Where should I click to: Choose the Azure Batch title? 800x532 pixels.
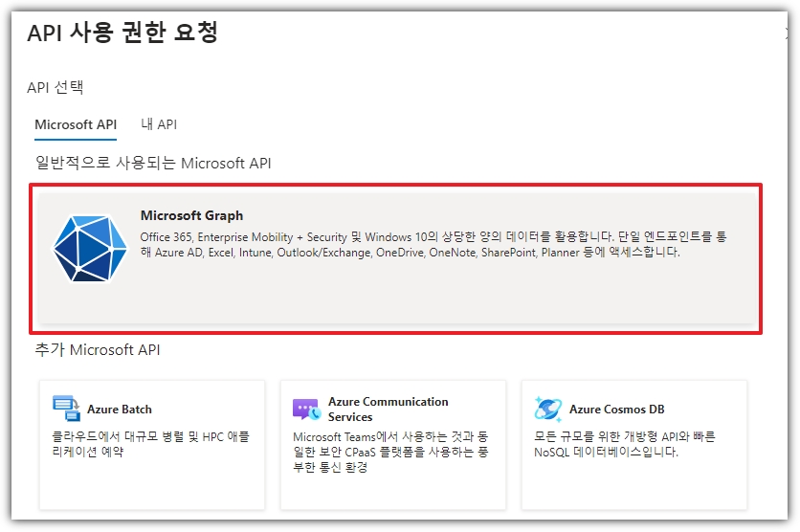(120, 410)
